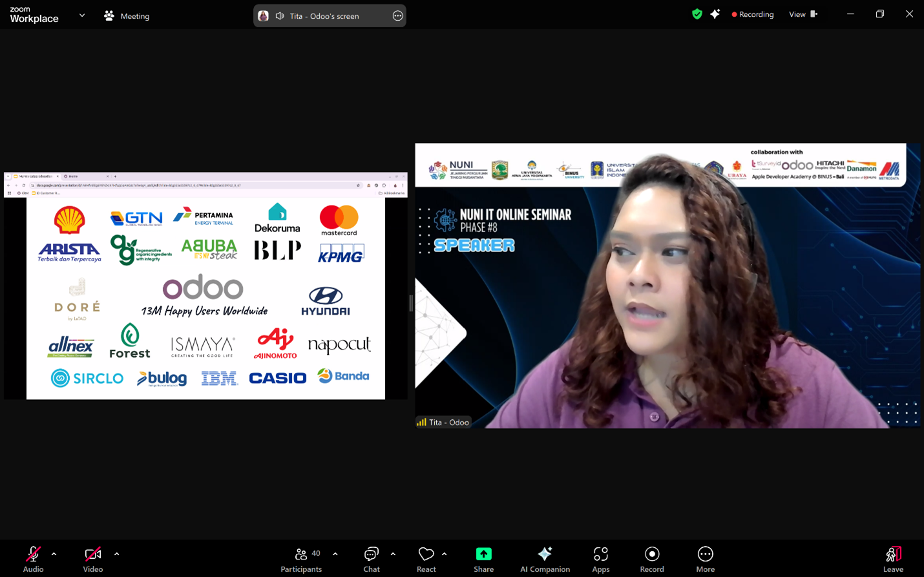Open AI Companion in toolbar
The width and height of the screenshot is (924, 577).
pos(545,559)
